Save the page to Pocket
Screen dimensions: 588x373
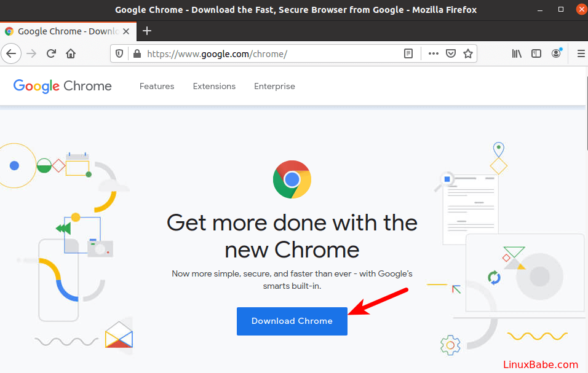(450, 53)
